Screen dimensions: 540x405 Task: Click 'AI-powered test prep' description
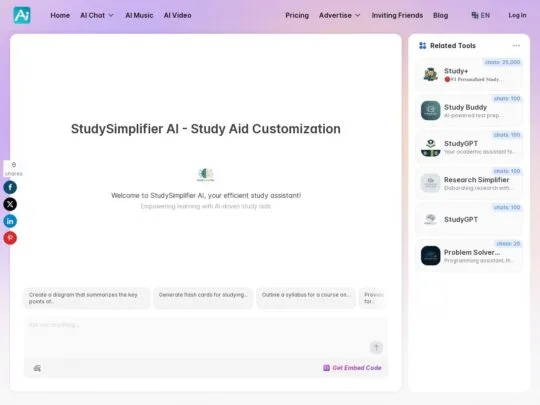[x=474, y=115]
